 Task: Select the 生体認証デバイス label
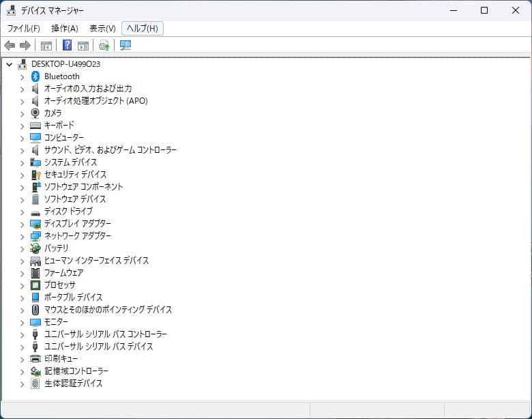73,384
